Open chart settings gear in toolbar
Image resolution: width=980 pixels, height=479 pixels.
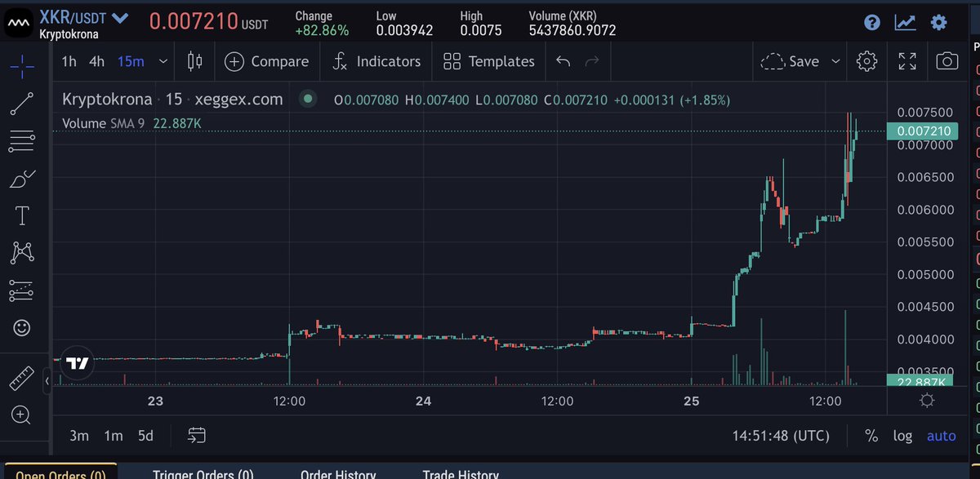[866, 61]
